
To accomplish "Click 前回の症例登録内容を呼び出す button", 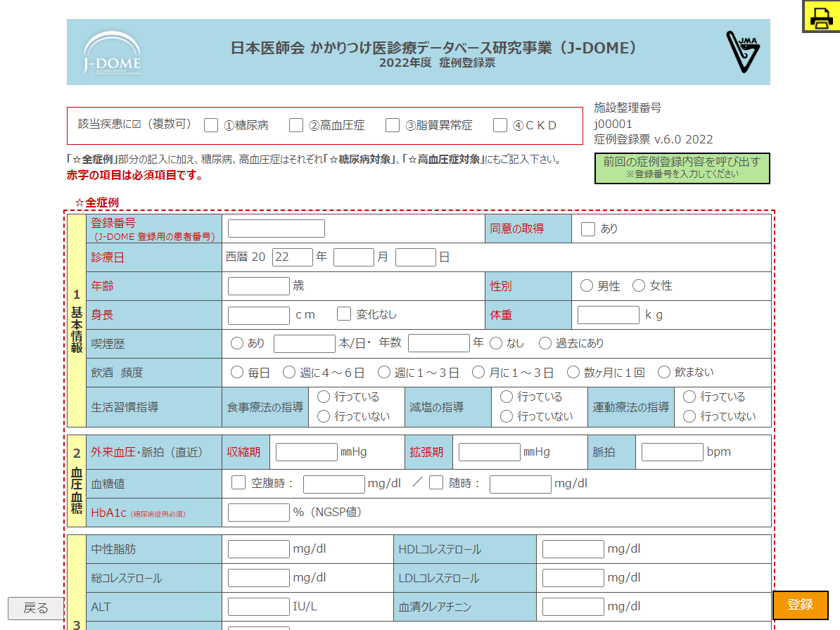I will coord(682,168).
